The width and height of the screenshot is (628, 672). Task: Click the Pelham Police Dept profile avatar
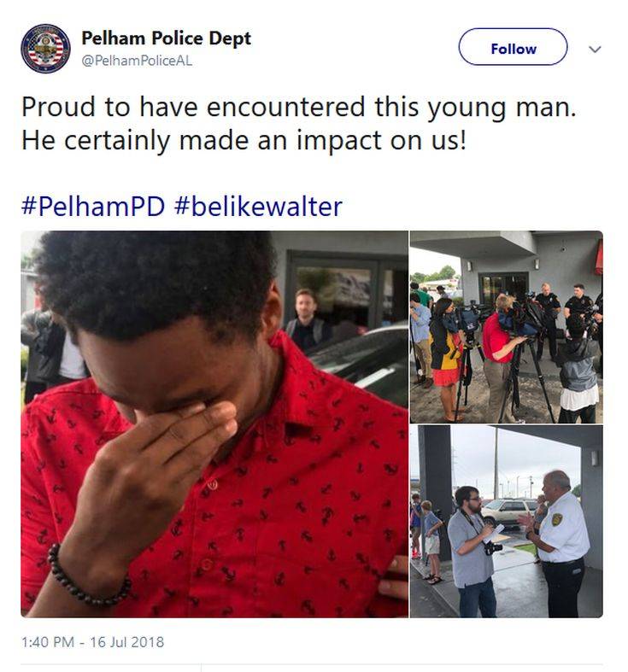click(45, 49)
